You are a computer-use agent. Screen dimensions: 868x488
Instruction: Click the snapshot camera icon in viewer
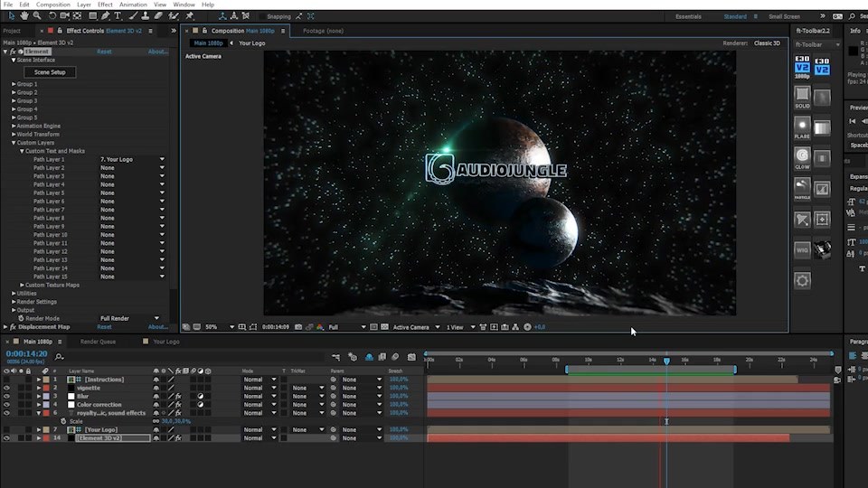(x=298, y=327)
